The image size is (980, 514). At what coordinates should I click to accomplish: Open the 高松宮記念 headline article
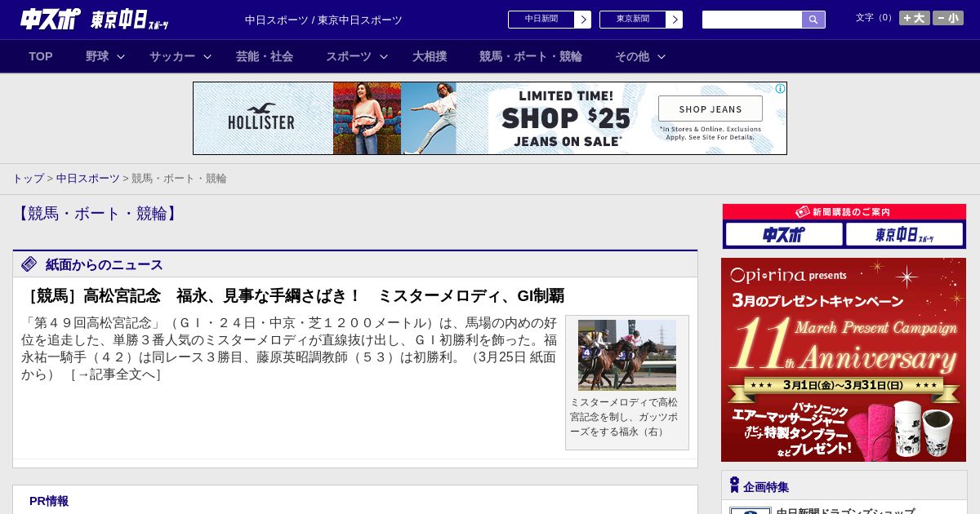(x=292, y=295)
